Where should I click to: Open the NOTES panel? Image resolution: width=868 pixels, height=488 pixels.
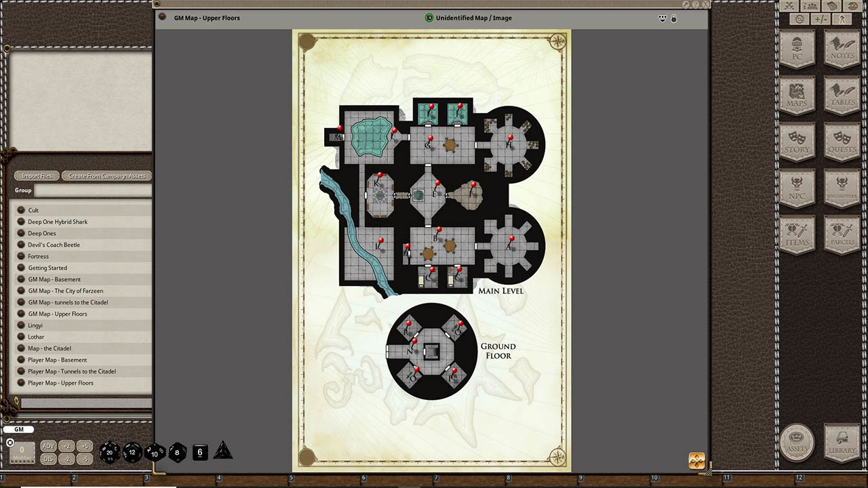click(x=842, y=49)
